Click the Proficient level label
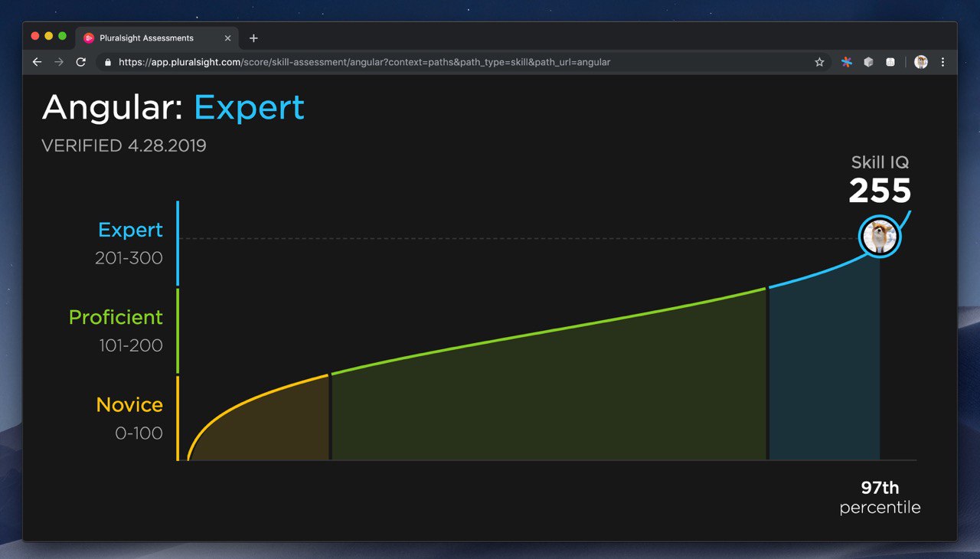The height and width of the screenshot is (559, 980). coord(116,317)
